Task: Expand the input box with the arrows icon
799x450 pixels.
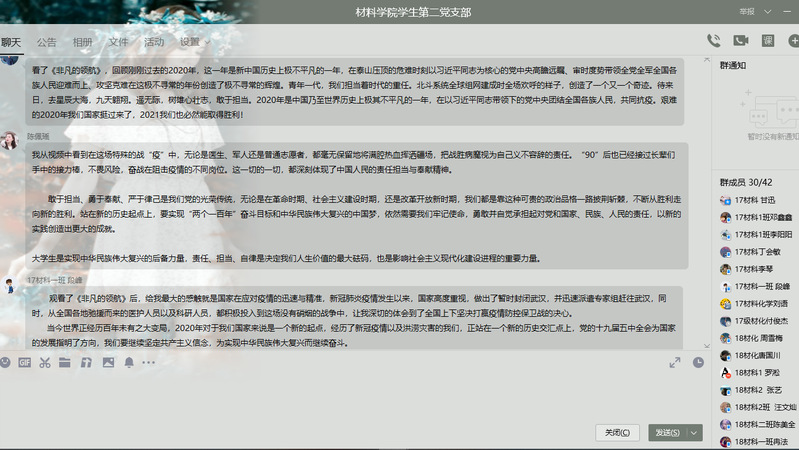Action: click(x=675, y=362)
